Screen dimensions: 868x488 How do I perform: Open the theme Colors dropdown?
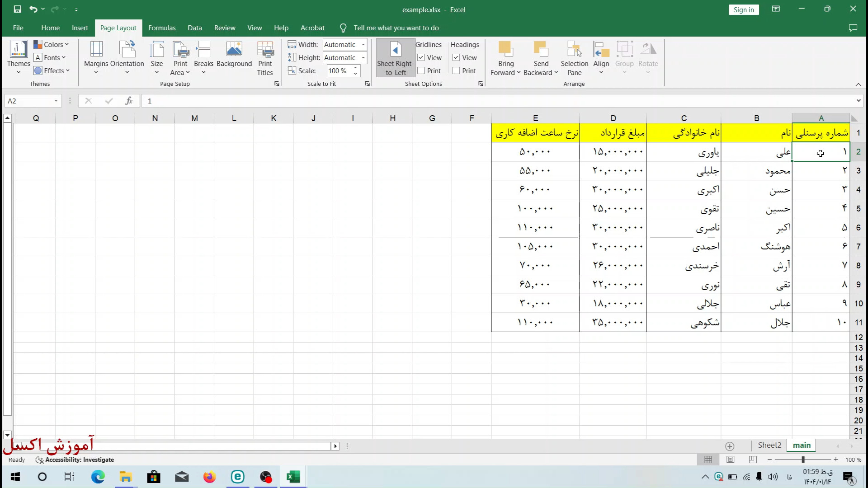pos(51,44)
